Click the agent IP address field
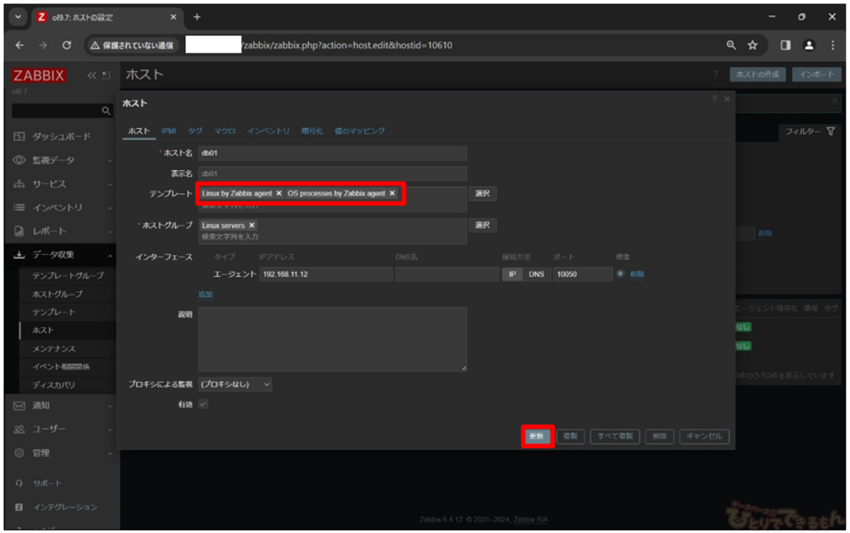The image size is (850, 533). (x=325, y=274)
